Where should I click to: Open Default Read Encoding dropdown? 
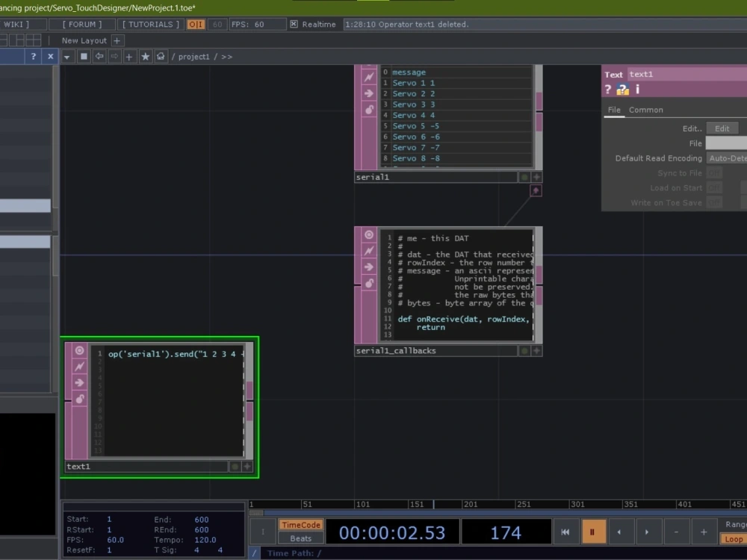click(x=727, y=158)
